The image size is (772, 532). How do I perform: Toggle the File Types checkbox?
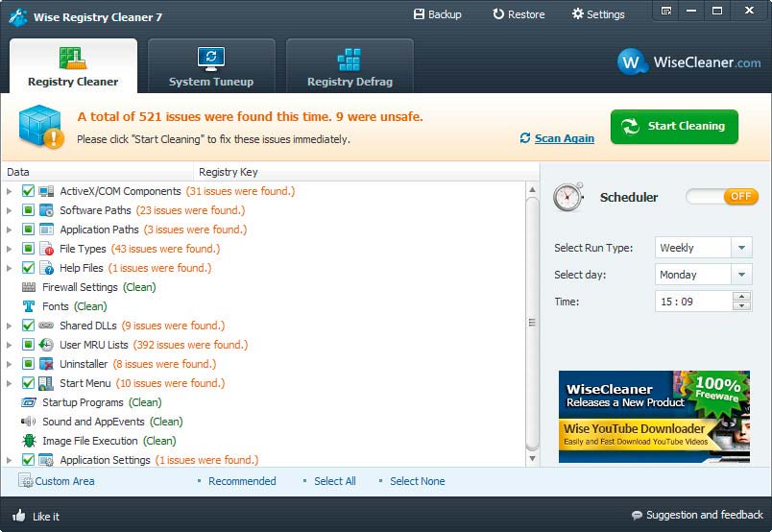[x=28, y=249]
